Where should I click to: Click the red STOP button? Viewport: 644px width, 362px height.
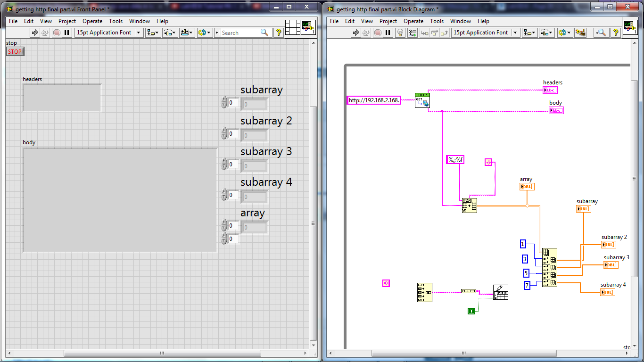click(15, 51)
